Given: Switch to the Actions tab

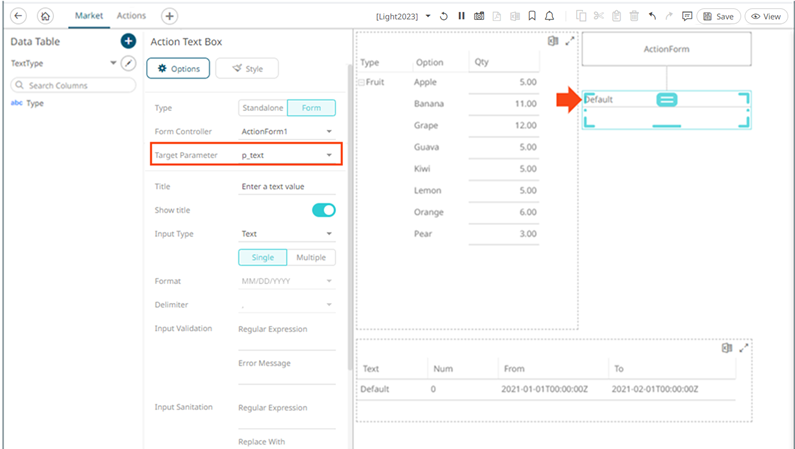Looking at the screenshot, I should click(131, 16).
